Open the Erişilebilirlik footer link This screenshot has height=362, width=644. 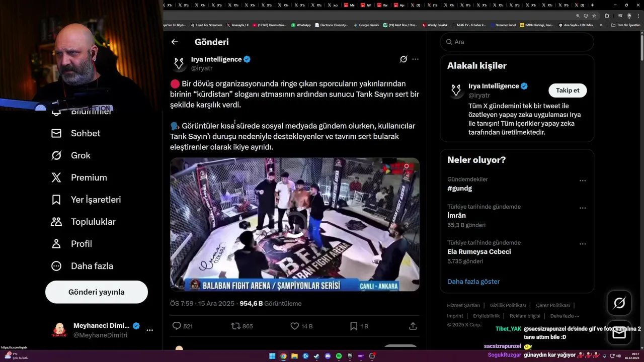486,316
